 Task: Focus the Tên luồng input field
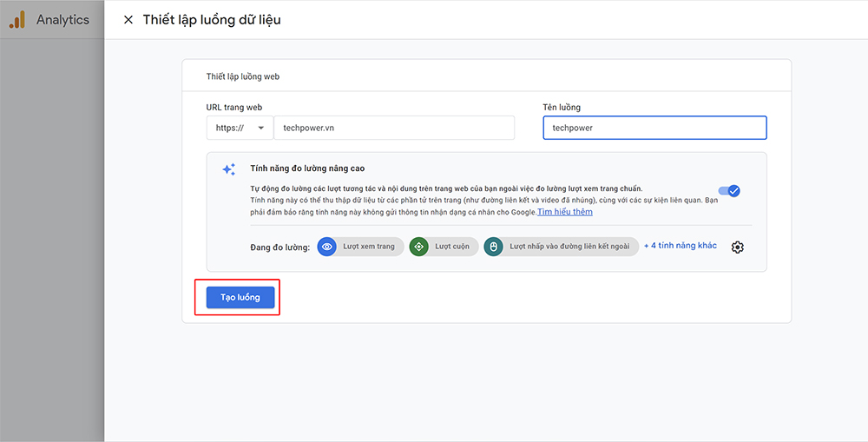pyautogui.click(x=654, y=128)
